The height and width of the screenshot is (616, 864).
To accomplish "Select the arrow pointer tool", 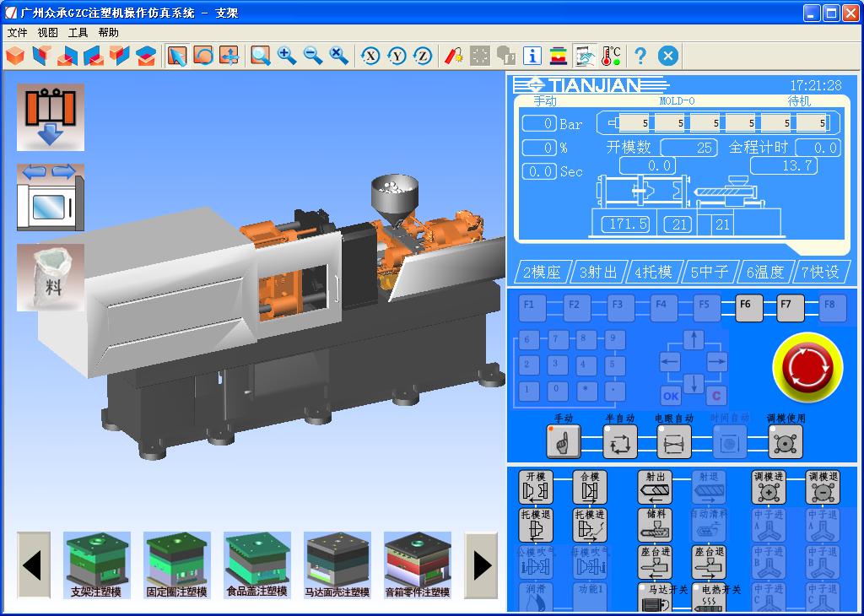I will [x=176, y=56].
